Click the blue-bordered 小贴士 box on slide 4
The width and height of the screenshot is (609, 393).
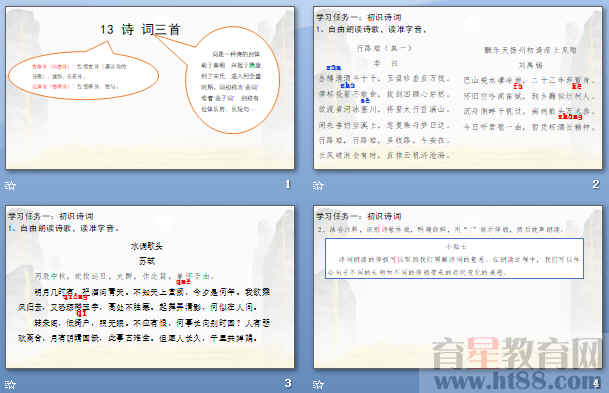tap(454, 258)
